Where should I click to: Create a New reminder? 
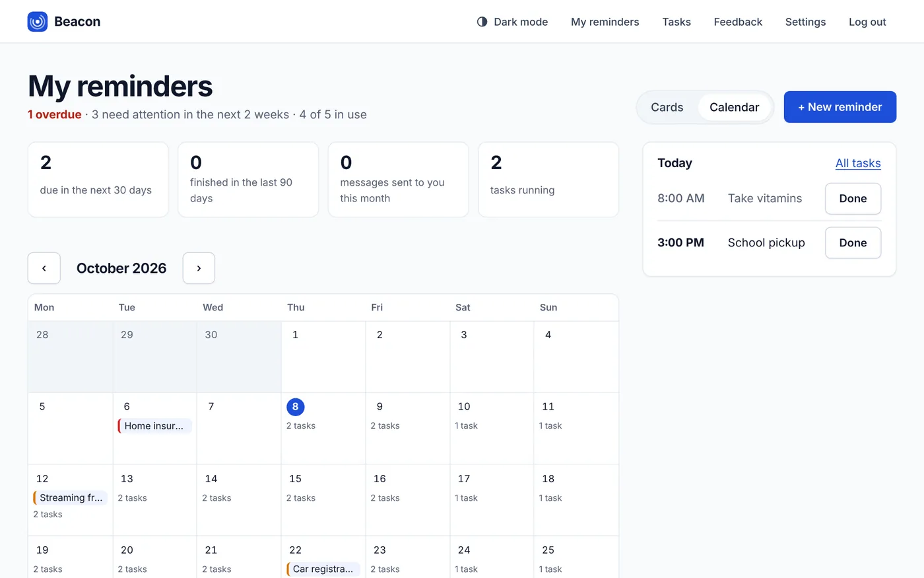(840, 107)
